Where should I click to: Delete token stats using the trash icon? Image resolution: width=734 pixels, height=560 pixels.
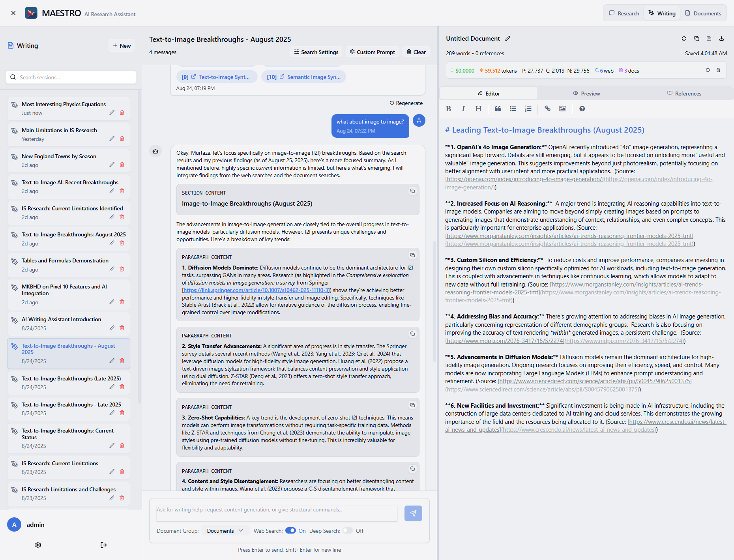pos(718,70)
